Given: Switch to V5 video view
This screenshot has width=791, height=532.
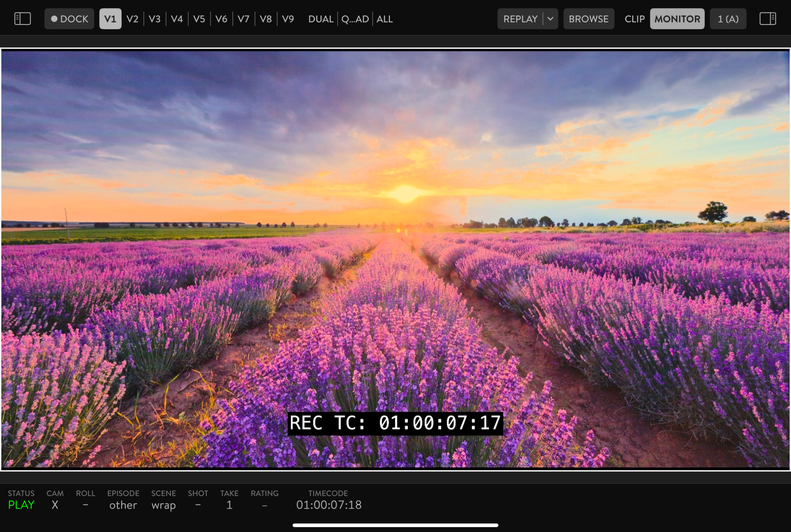Looking at the screenshot, I should (x=199, y=19).
